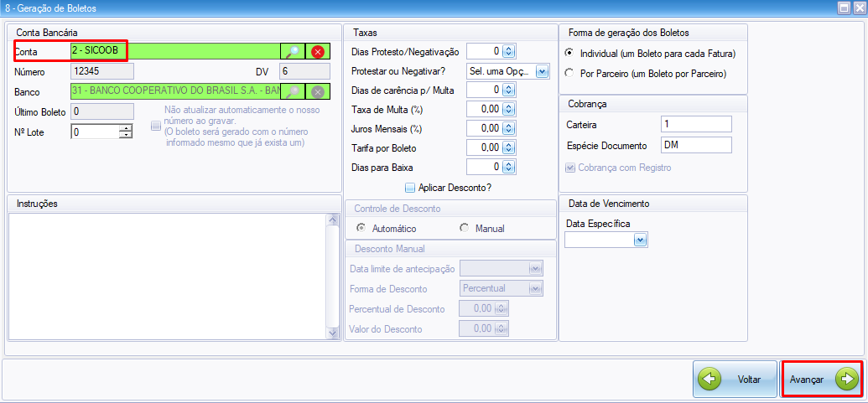Open the Protestar ou Negativar dropdown
The image size is (868, 403).
point(542,72)
